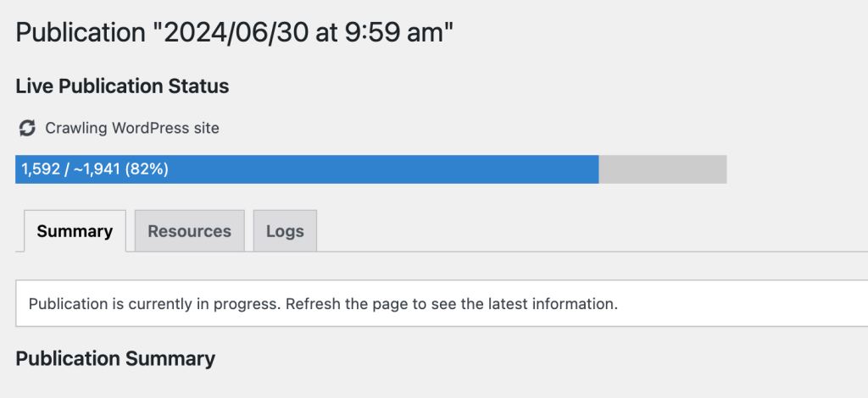Open the Resources tab
The width and height of the screenshot is (868, 398).
189,231
